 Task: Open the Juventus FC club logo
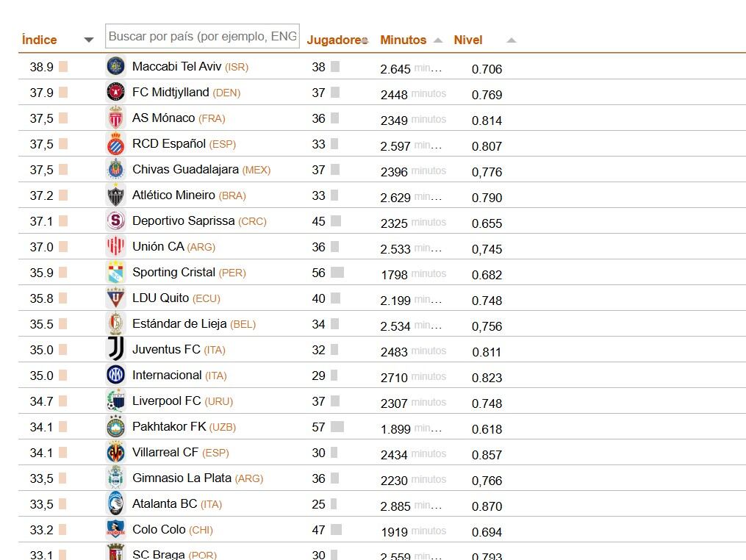coord(115,349)
